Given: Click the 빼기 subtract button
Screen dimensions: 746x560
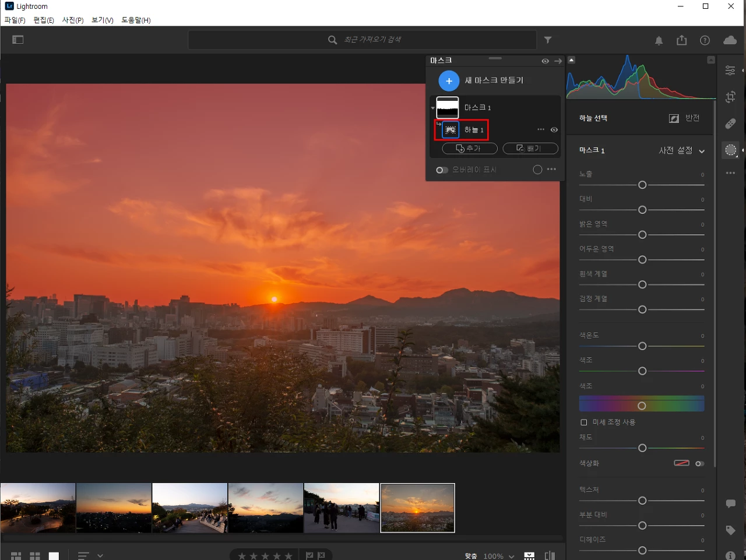Looking at the screenshot, I should pos(530,149).
